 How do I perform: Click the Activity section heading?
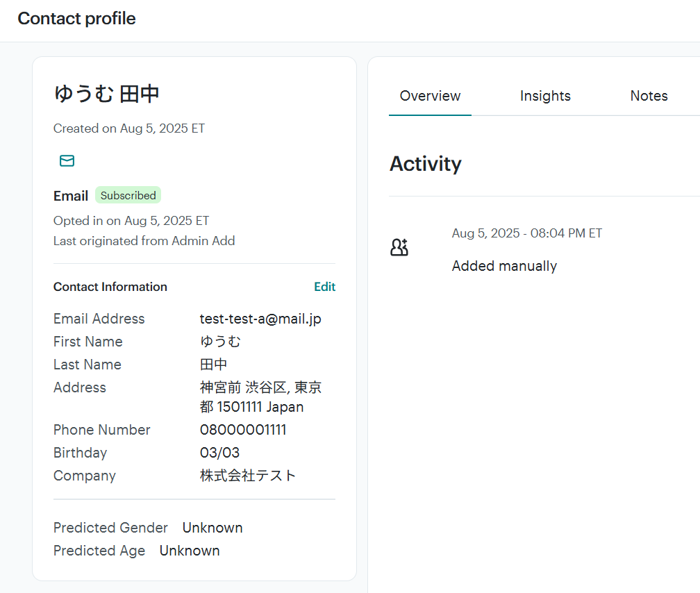pyautogui.click(x=425, y=164)
